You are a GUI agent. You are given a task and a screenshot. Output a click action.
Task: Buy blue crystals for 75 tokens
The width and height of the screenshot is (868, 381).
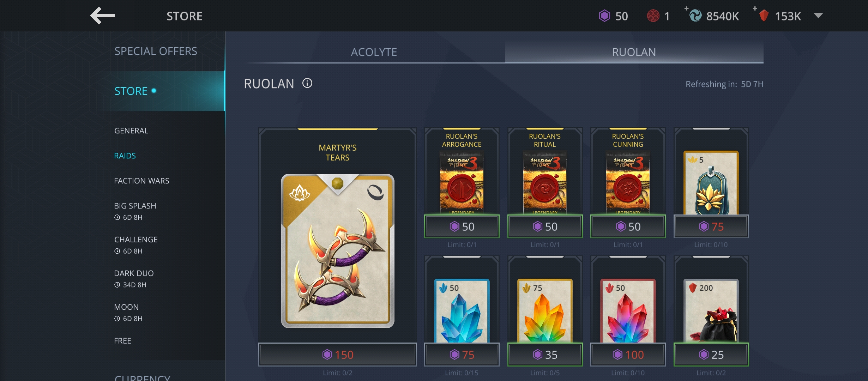[x=462, y=355]
